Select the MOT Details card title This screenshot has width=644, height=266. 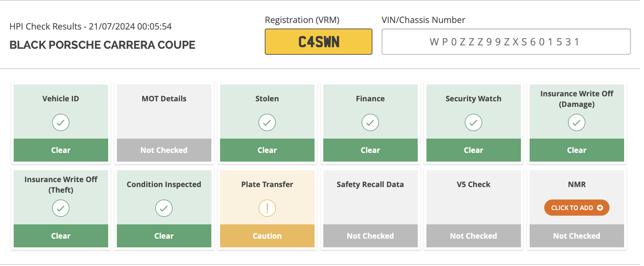(x=164, y=99)
